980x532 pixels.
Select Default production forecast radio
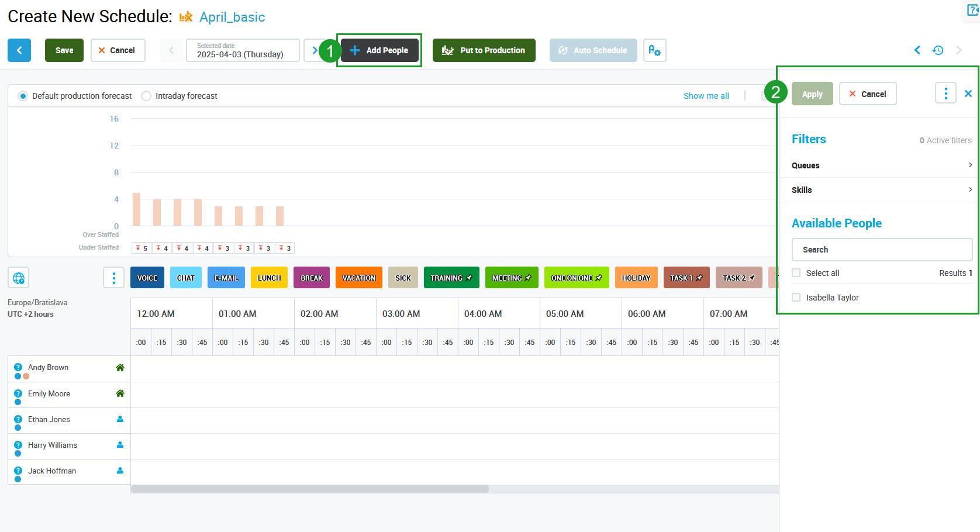[x=23, y=96]
